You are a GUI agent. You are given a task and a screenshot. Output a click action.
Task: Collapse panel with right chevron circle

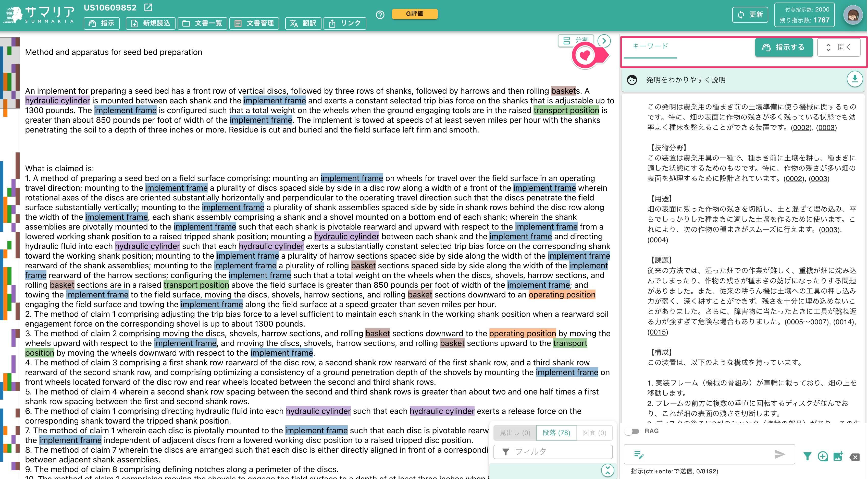[604, 41]
